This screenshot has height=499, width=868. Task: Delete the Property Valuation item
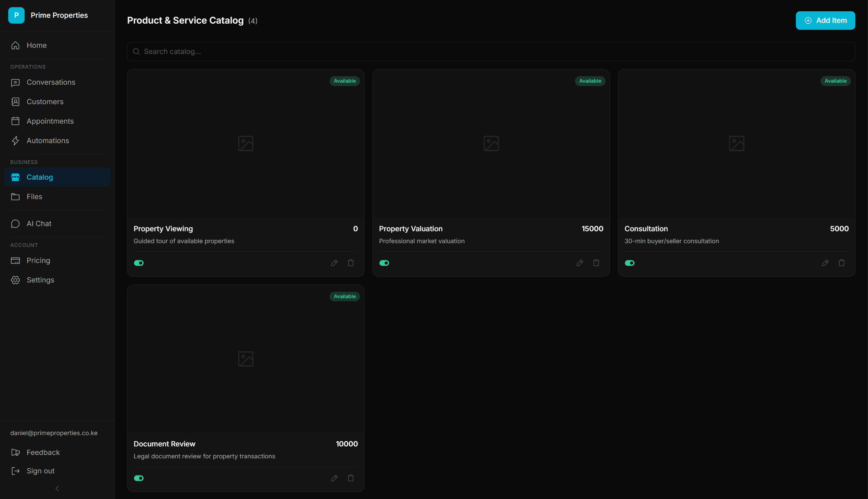[x=596, y=263]
